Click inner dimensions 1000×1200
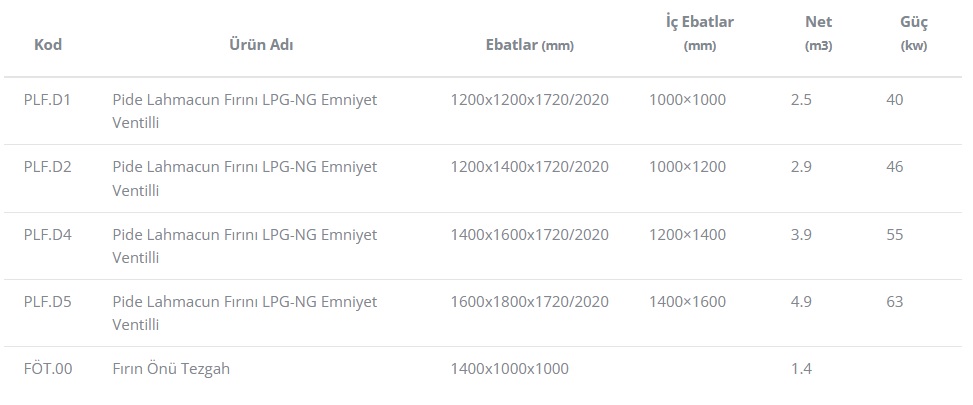 pyautogui.click(x=688, y=167)
